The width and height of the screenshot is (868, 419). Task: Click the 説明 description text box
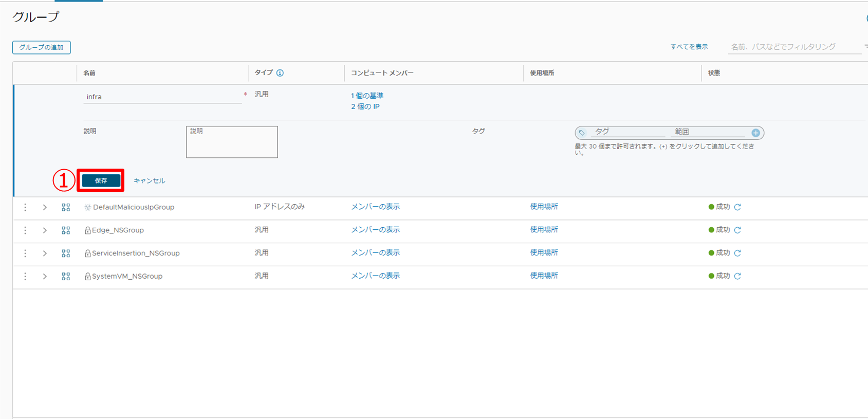232,142
